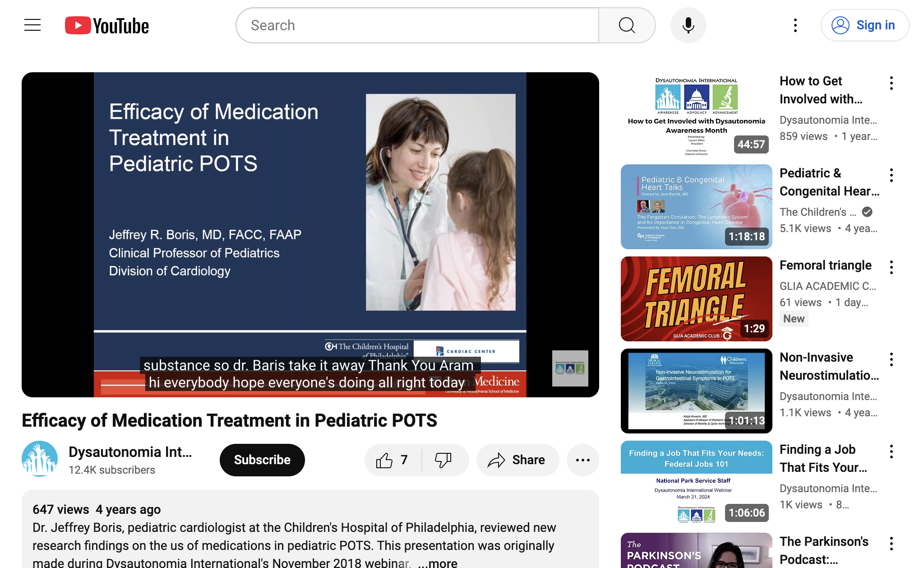Click 1K views under Finding a Job
Image resolution: width=924 pixels, height=568 pixels.
tap(801, 505)
